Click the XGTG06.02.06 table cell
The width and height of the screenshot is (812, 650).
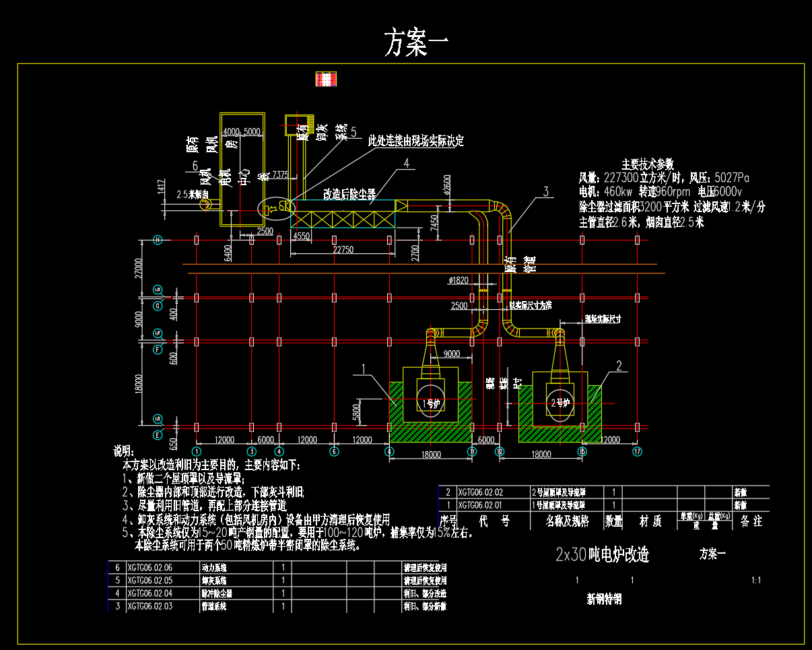pyautogui.click(x=149, y=568)
